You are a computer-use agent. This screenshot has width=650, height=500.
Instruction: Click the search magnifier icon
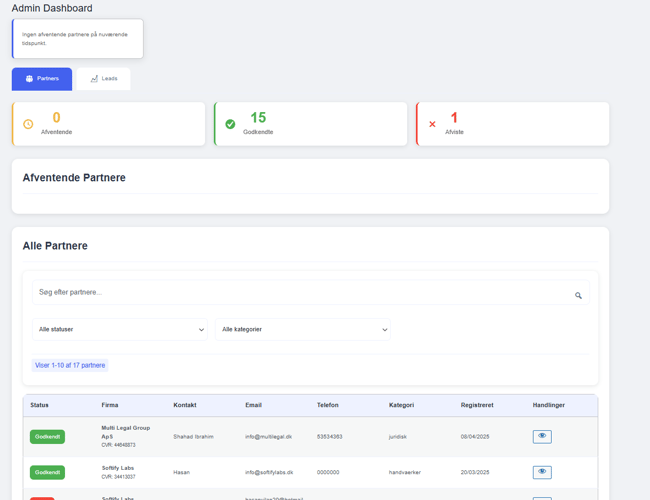pos(578,295)
